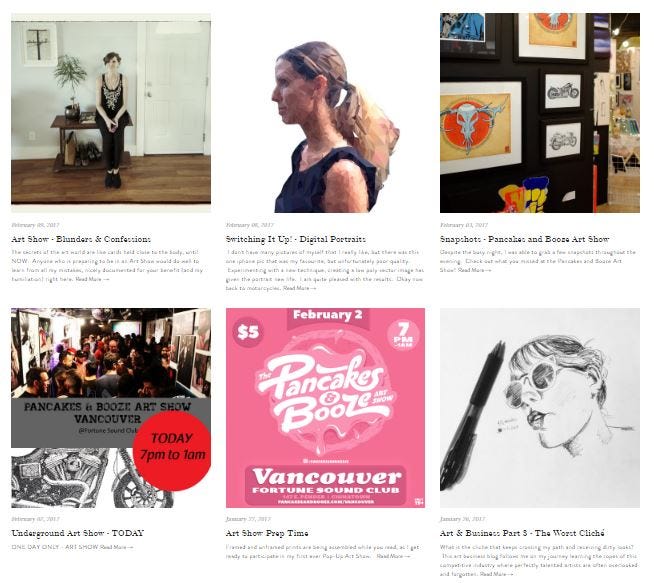This screenshot has height=583, width=655.
Task: Open the pink Pancakes & Booze poster image
Action: click(325, 408)
